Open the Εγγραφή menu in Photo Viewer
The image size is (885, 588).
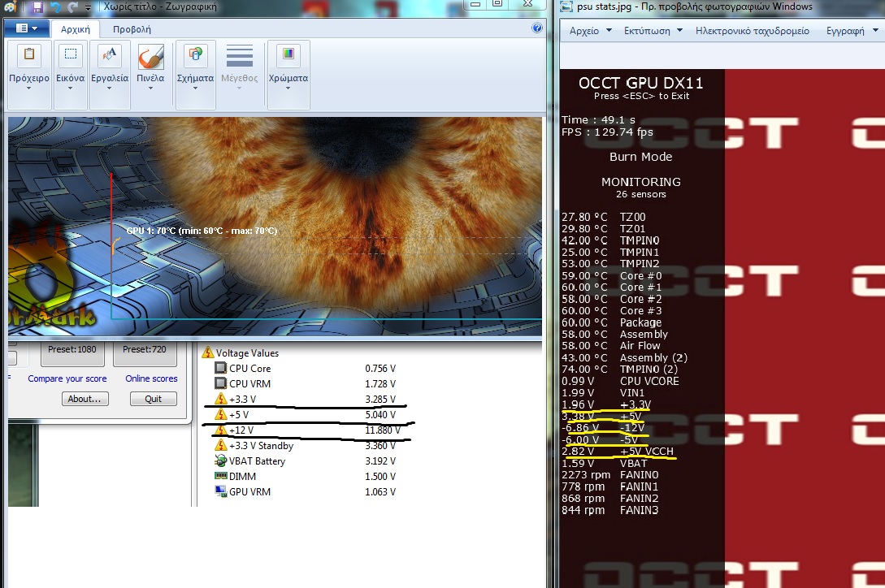pos(852,31)
